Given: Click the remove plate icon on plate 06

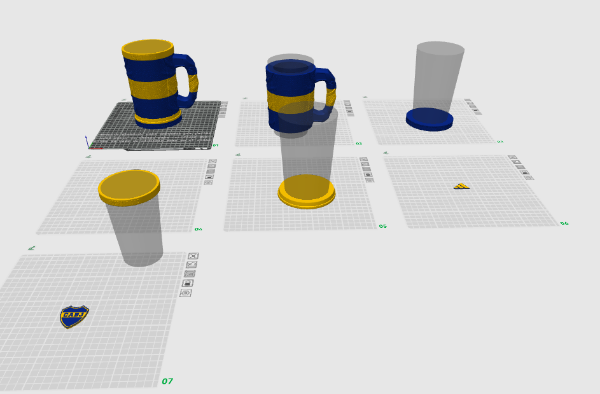Looking at the screenshot, I should pyautogui.click(x=512, y=157).
